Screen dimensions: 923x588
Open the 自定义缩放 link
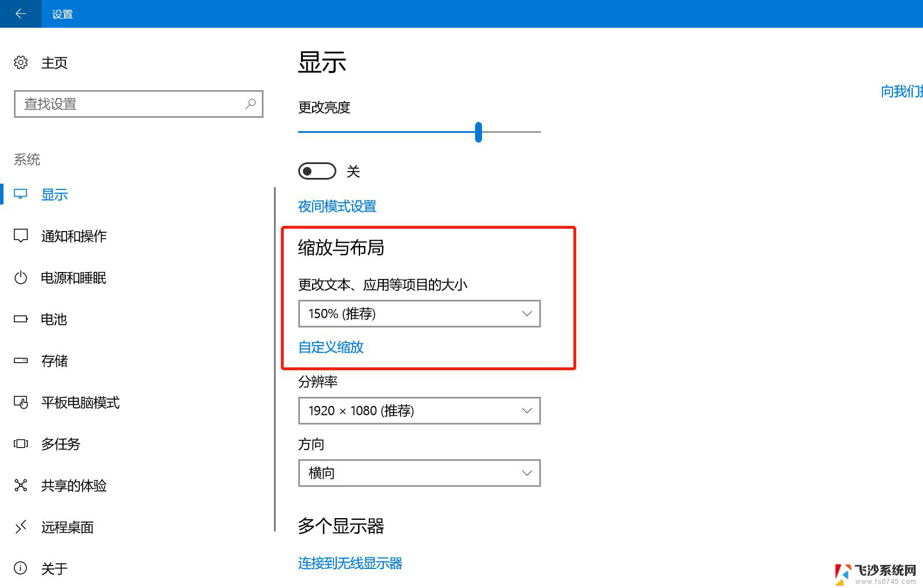point(331,347)
